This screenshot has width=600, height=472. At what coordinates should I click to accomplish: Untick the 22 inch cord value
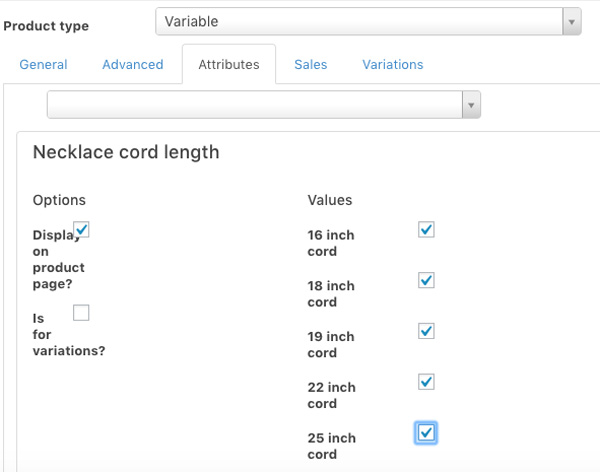pos(426,382)
